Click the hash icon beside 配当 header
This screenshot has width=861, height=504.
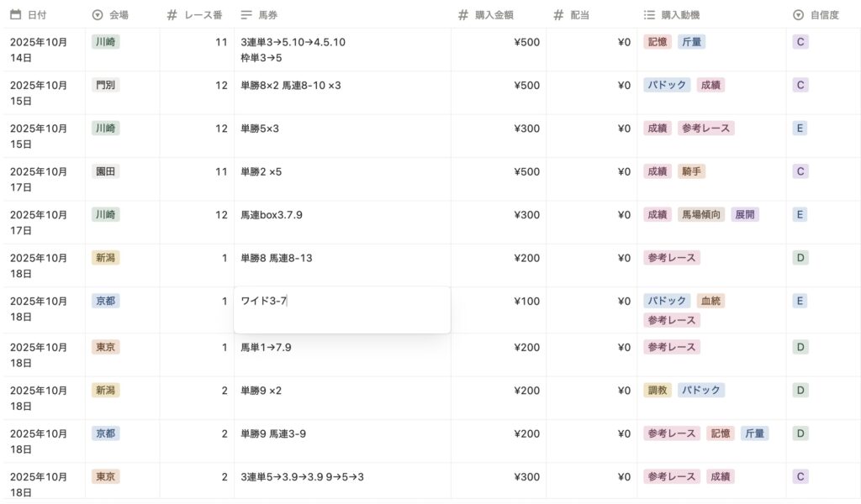(558, 15)
